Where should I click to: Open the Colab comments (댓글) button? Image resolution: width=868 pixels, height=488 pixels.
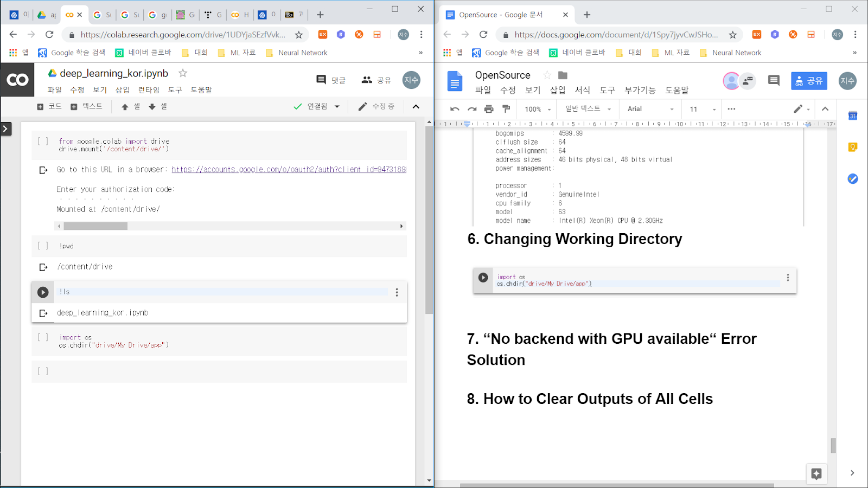(331, 80)
